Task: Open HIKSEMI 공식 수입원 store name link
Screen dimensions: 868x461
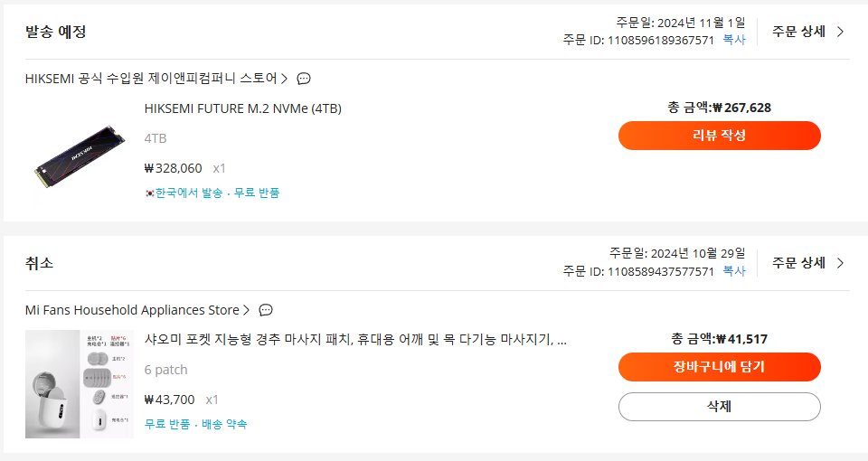Action: 151,79
